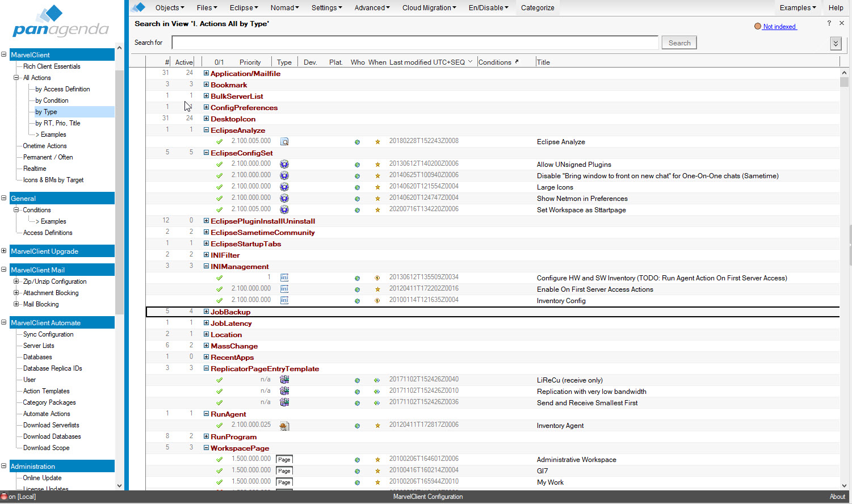This screenshot has width=852, height=504.
Task: Open Online Update under Administration
Action: click(x=42, y=478)
